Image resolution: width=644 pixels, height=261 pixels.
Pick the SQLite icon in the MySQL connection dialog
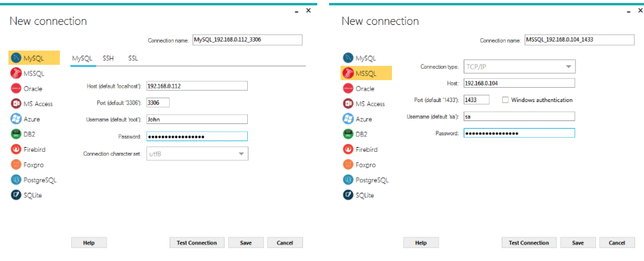(x=16, y=195)
